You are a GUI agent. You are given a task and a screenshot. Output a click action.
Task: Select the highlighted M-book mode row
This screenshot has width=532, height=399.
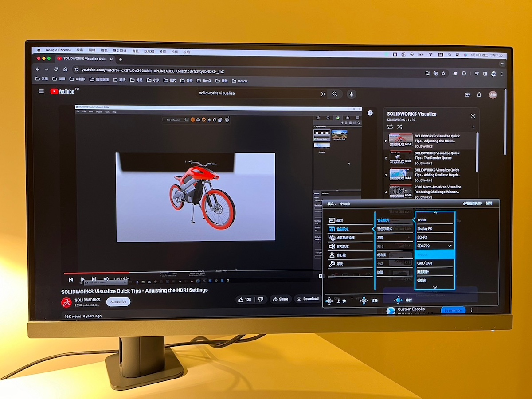(434, 254)
